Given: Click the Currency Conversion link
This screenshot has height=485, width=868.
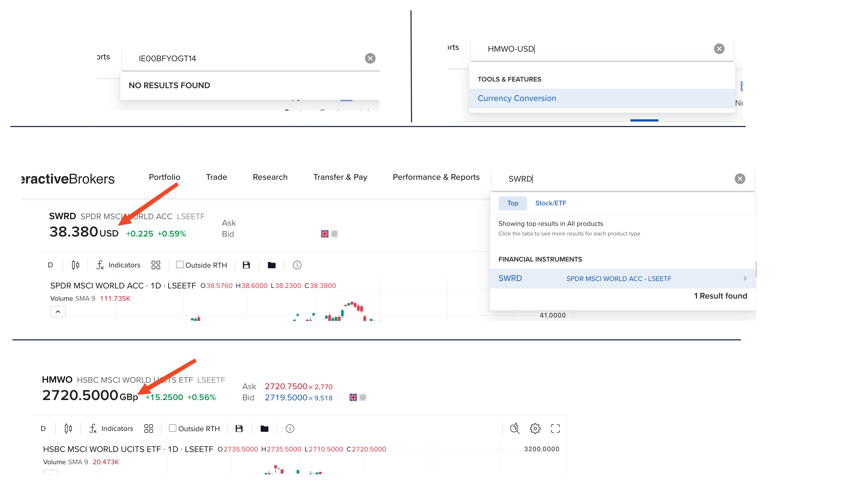Looking at the screenshot, I should 517,99.
